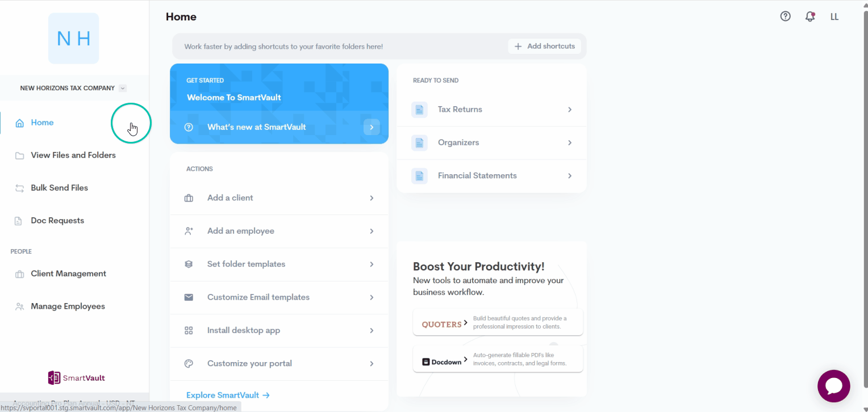868x412 pixels.
Task: Open the chat bubble in the corner
Action: click(833, 386)
